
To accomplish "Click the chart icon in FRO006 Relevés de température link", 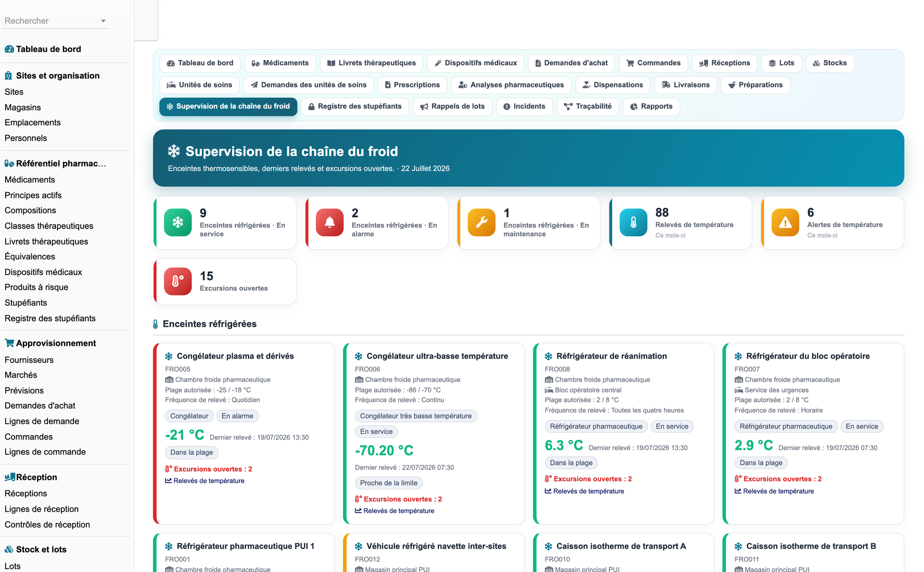I will pyautogui.click(x=358, y=511).
